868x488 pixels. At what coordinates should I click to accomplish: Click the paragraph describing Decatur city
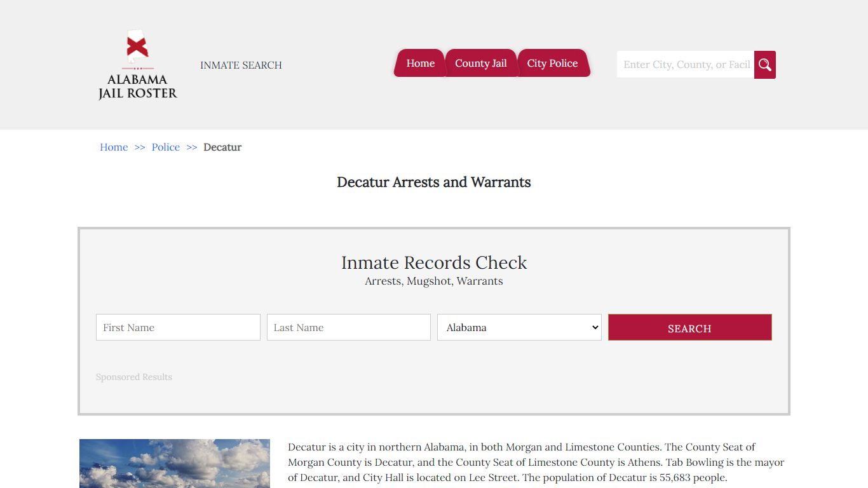[x=537, y=462]
